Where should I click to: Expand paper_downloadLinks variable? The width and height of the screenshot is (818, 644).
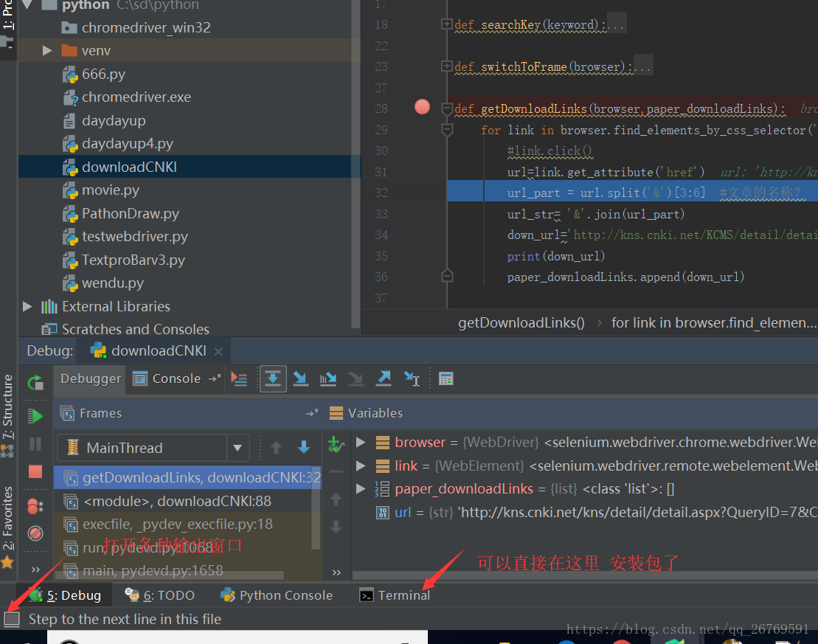pos(361,489)
